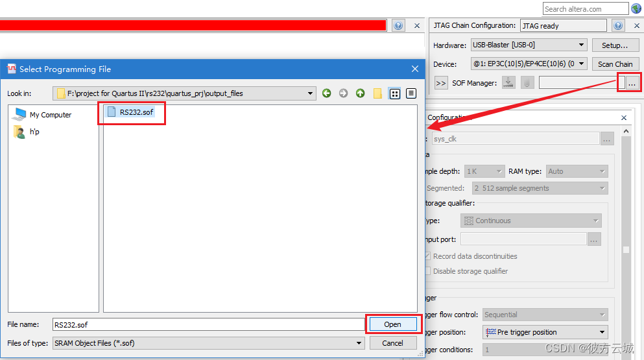
Task: Click the SOF Manager attach file icon
Action: [x=527, y=82]
